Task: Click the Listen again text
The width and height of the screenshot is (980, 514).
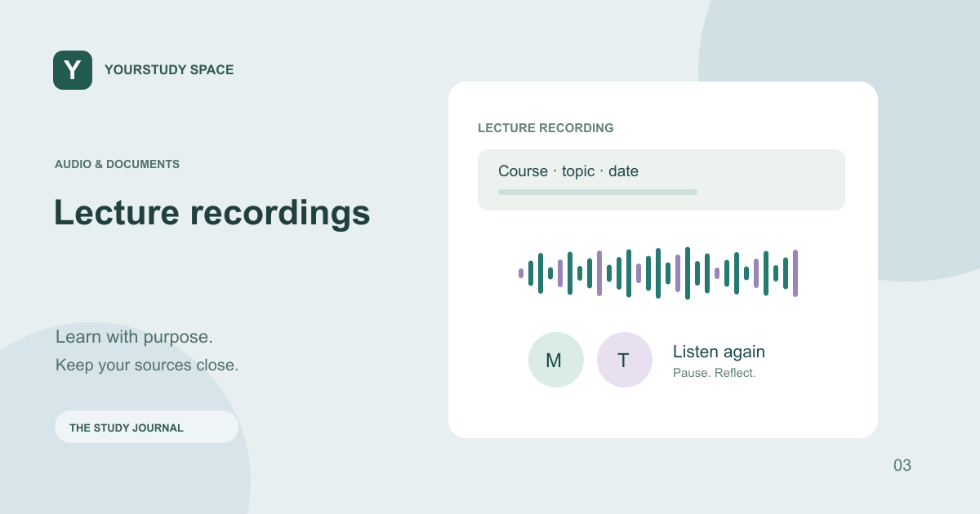Action: pos(719,352)
